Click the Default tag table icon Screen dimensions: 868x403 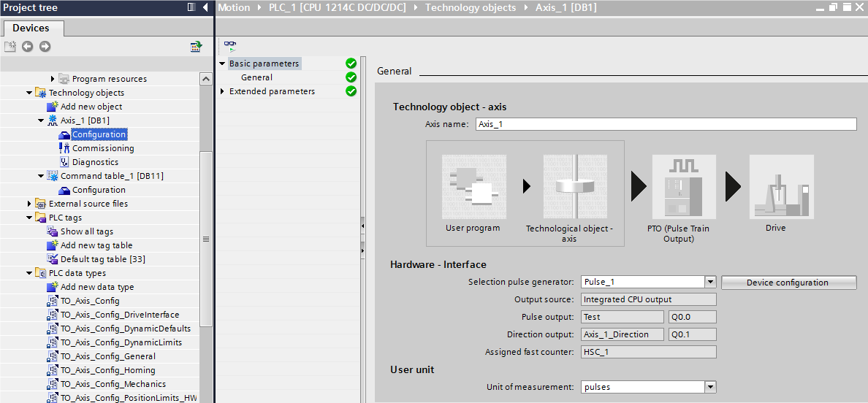pos(53,259)
